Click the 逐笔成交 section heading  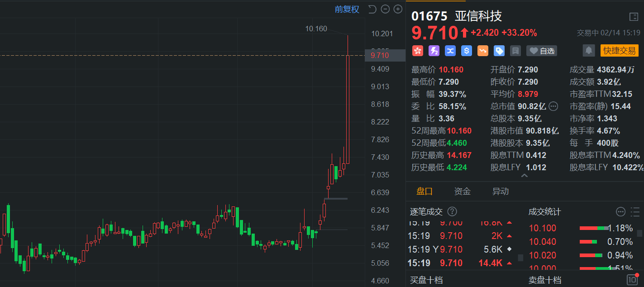point(426,211)
